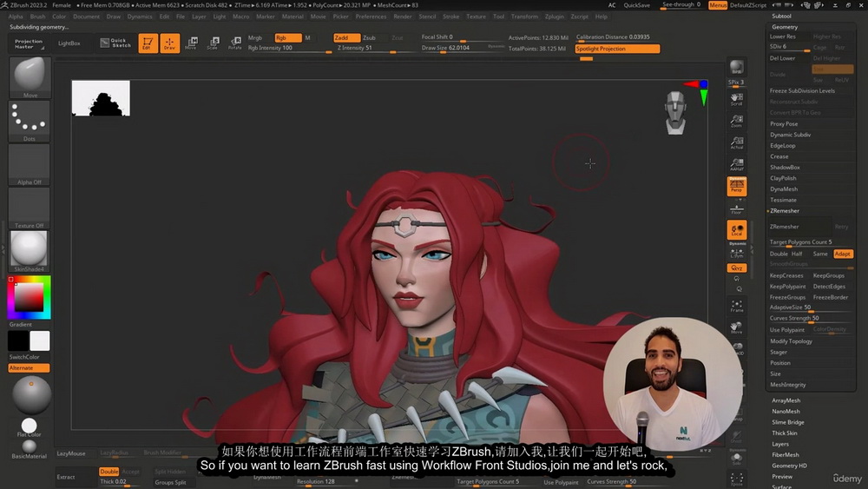Toggle the Adapt button in ZRemesher

tap(843, 254)
